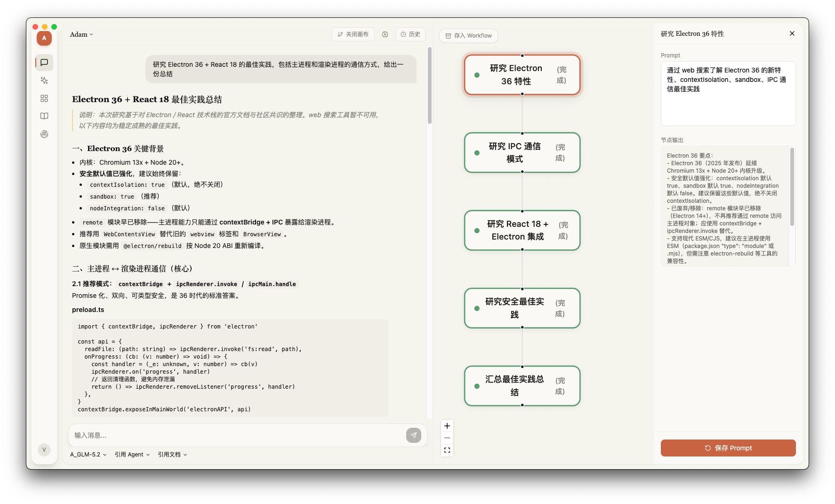This screenshot has width=835, height=504.
Task: Click the contextIsolation: true code tag
Action: click(127, 185)
